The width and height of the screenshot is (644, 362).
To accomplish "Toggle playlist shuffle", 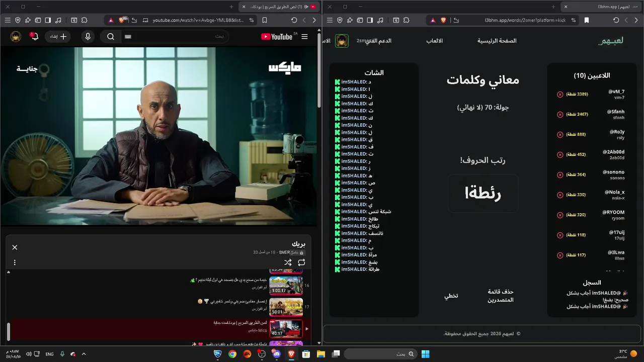I will coord(288,262).
